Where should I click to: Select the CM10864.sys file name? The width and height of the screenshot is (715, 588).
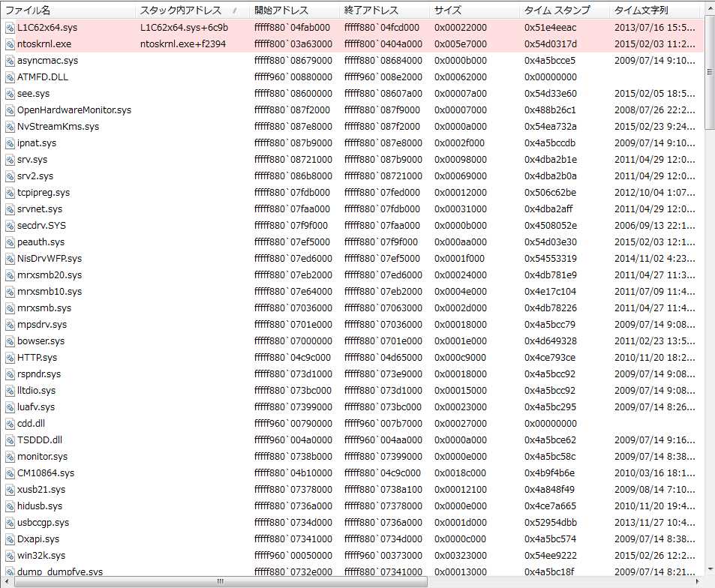click(46, 473)
